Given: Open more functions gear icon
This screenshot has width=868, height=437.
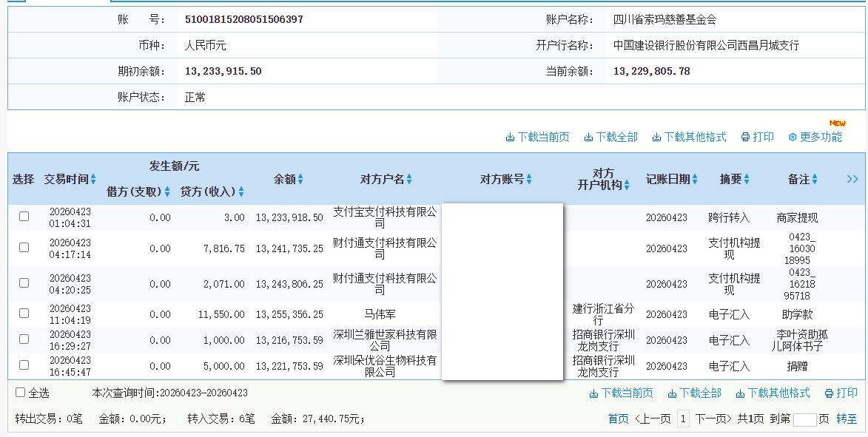Looking at the screenshot, I should [x=793, y=138].
